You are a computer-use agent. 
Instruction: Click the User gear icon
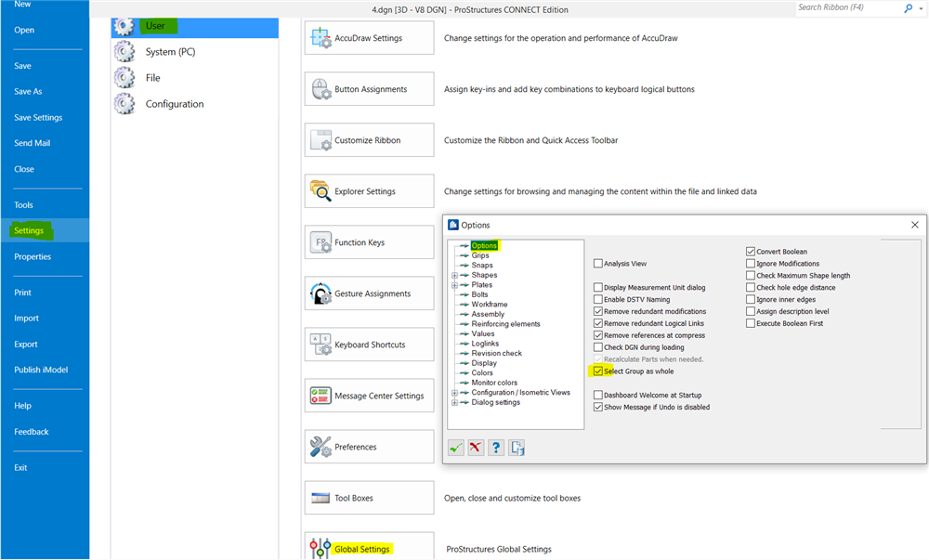tap(124, 26)
